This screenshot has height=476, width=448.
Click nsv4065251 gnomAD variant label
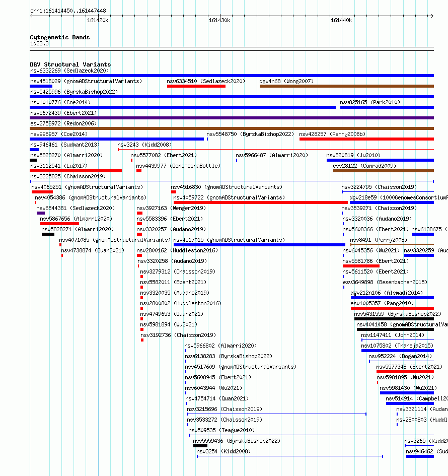coord(87,187)
